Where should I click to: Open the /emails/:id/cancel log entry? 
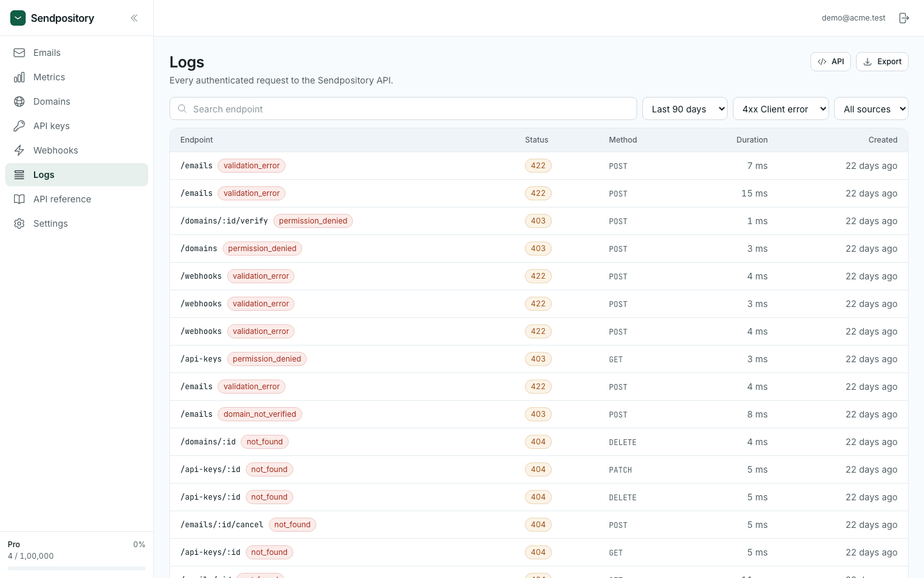coord(539,525)
